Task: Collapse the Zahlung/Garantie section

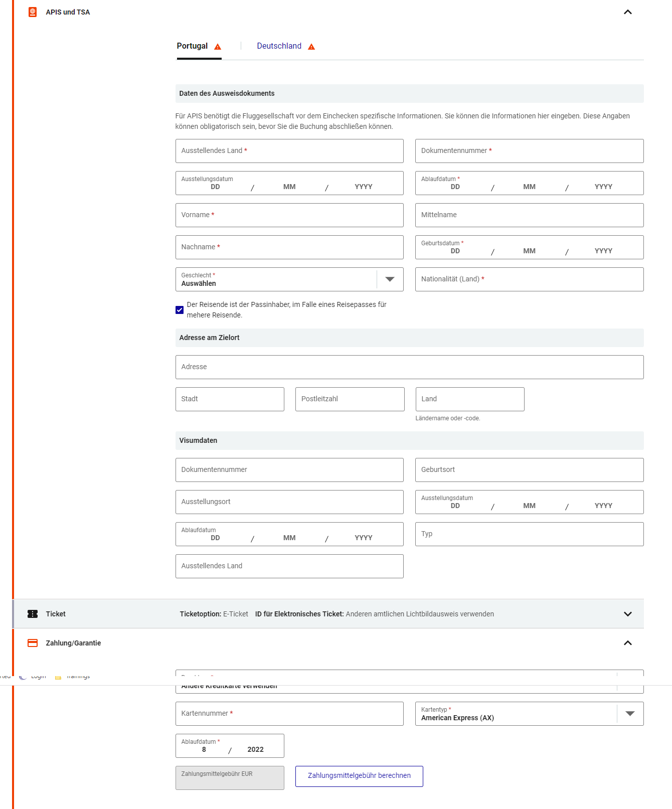Action: pyautogui.click(x=628, y=643)
